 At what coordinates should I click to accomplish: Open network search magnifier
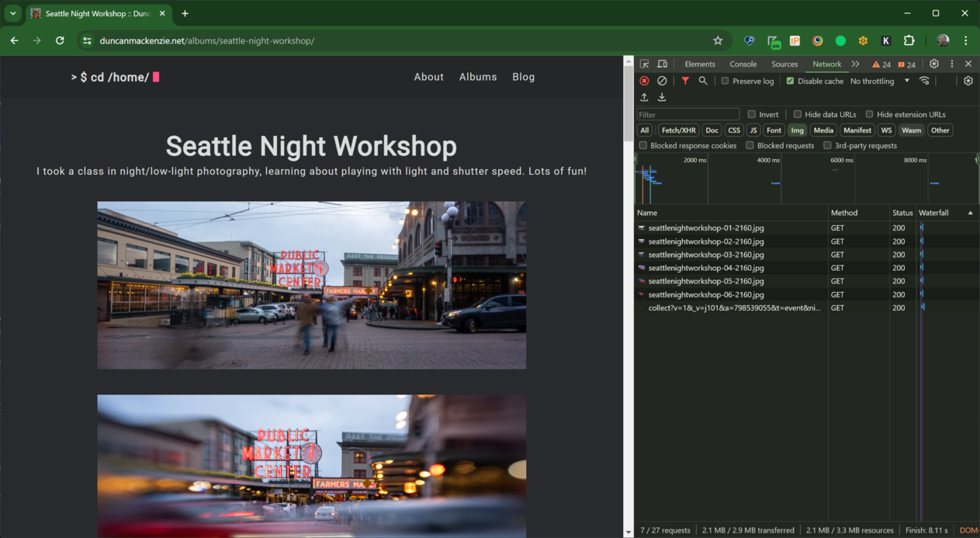tap(703, 81)
